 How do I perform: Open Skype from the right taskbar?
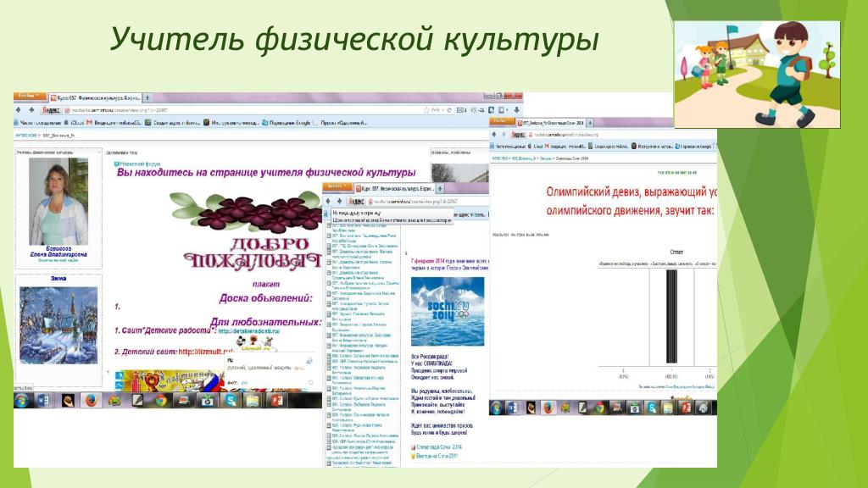[652, 408]
